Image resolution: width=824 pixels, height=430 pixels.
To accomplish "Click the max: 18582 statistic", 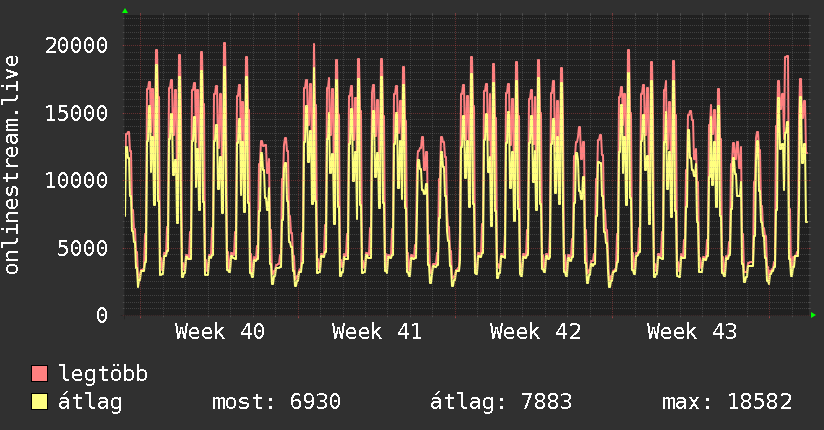I will [x=727, y=402].
